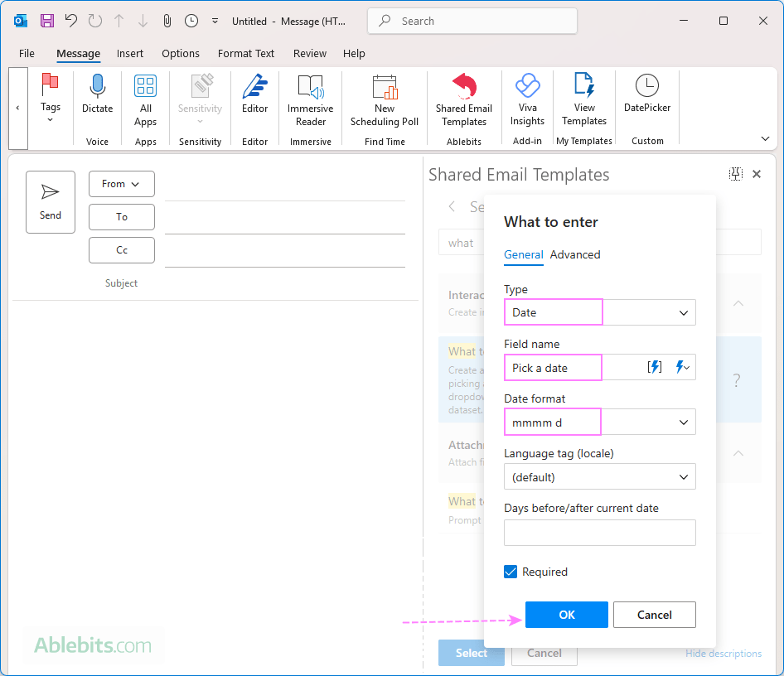Launch the Editor tool
Viewport: 784px width, 676px height.
pyautogui.click(x=255, y=94)
